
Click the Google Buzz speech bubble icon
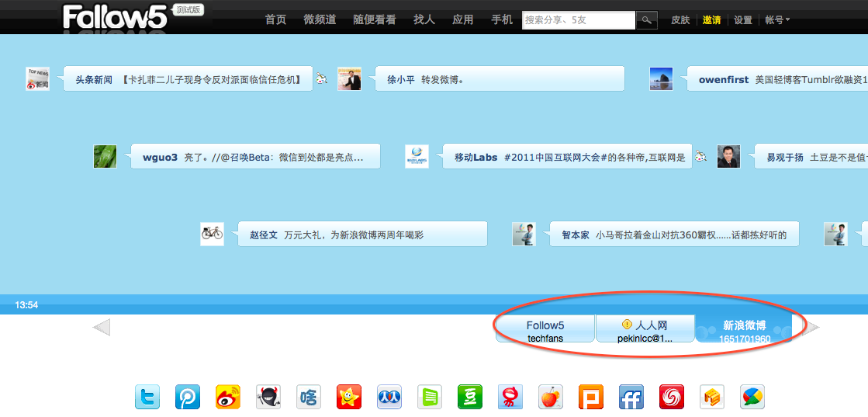pos(753,397)
